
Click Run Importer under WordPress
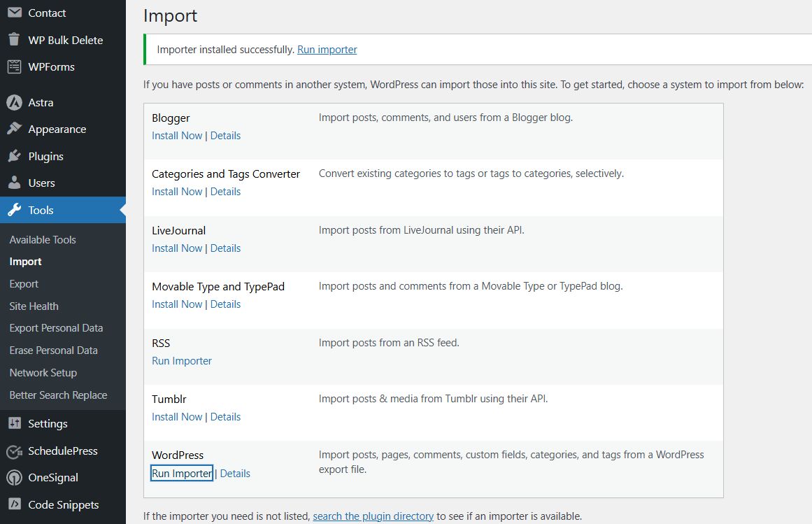[181, 473]
